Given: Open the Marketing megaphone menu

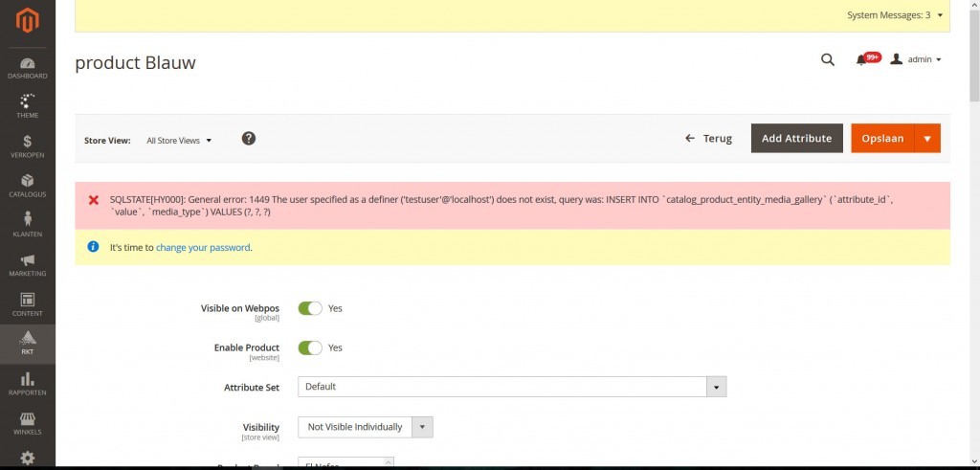Looking at the screenshot, I should [28, 265].
